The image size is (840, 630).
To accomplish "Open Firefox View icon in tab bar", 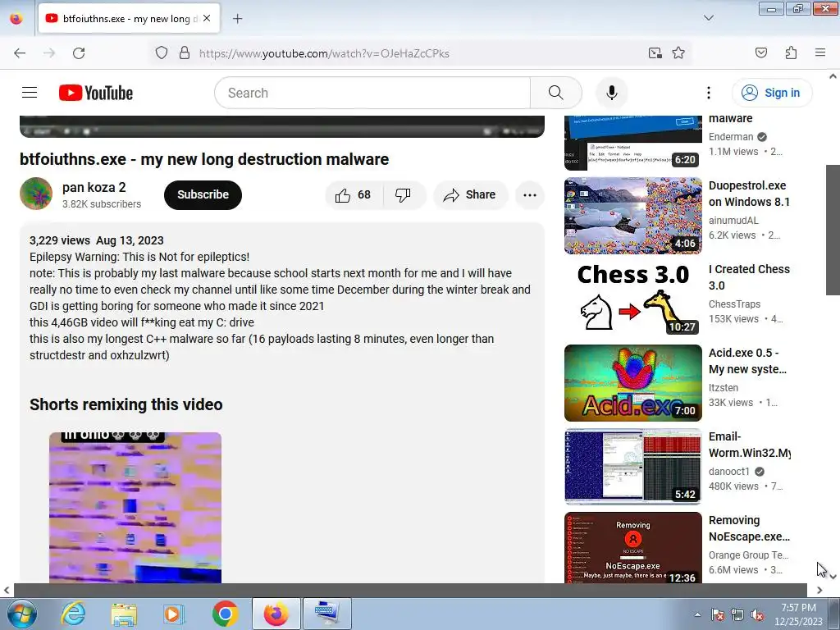I will pos(16,18).
